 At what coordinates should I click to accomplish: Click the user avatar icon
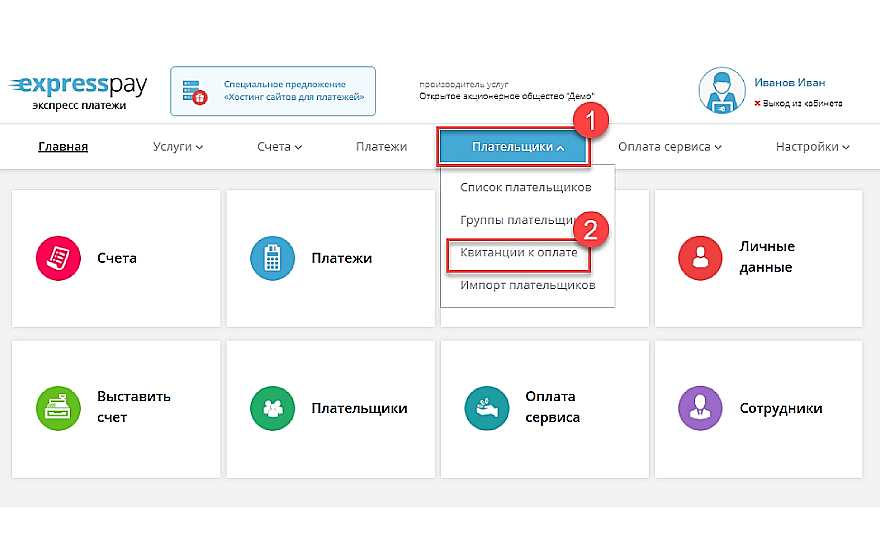tap(721, 92)
